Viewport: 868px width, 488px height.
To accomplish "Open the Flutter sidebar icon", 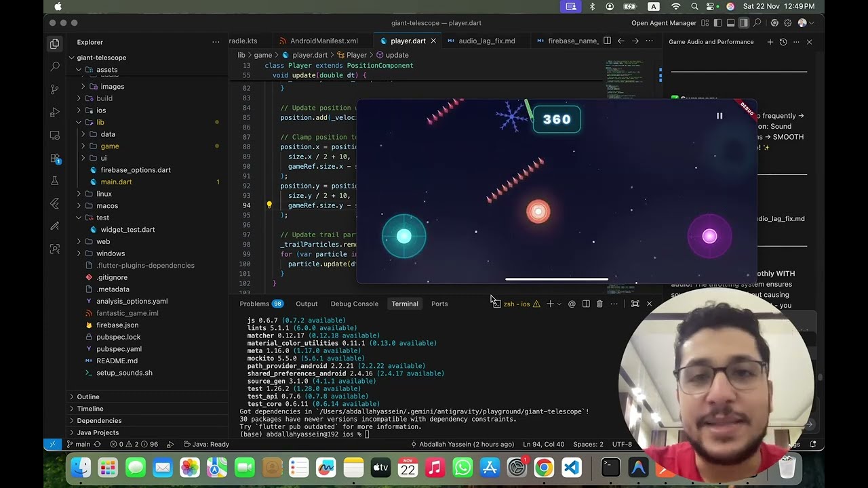I will (55, 204).
